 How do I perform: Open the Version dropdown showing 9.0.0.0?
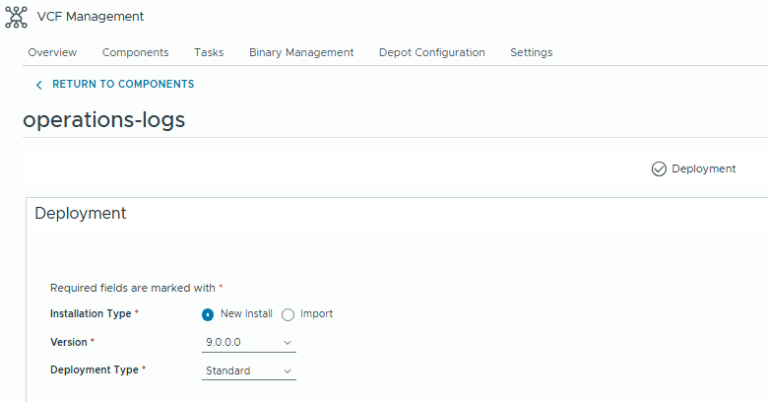pyautogui.click(x=248, y=343)
